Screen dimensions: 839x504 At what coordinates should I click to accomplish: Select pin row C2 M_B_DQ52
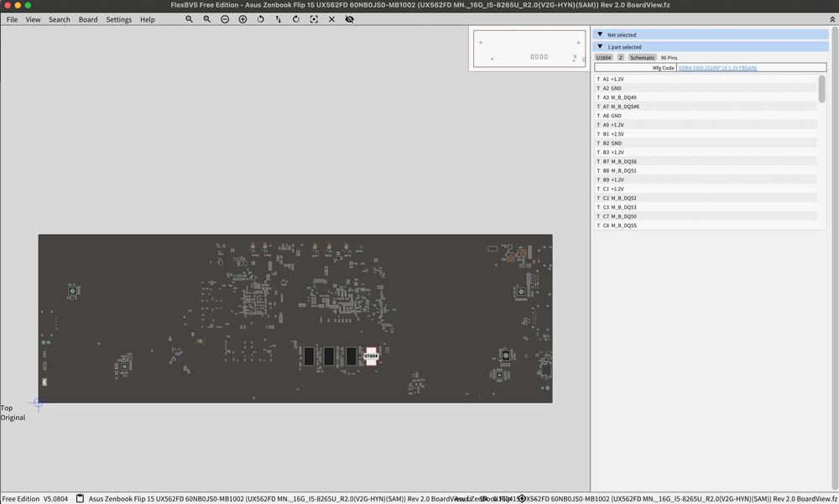[706, 198]
